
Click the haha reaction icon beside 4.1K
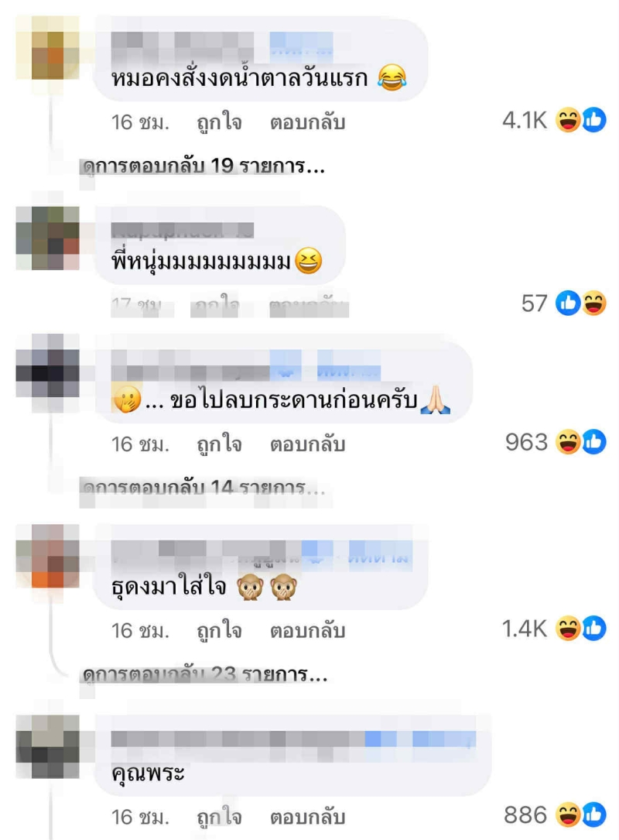[568, 120]
